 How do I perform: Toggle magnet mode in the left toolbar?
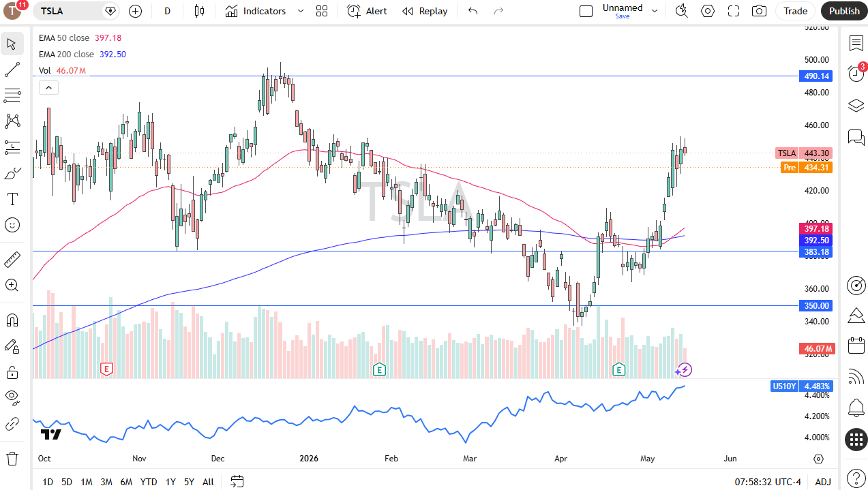(12, 320)
